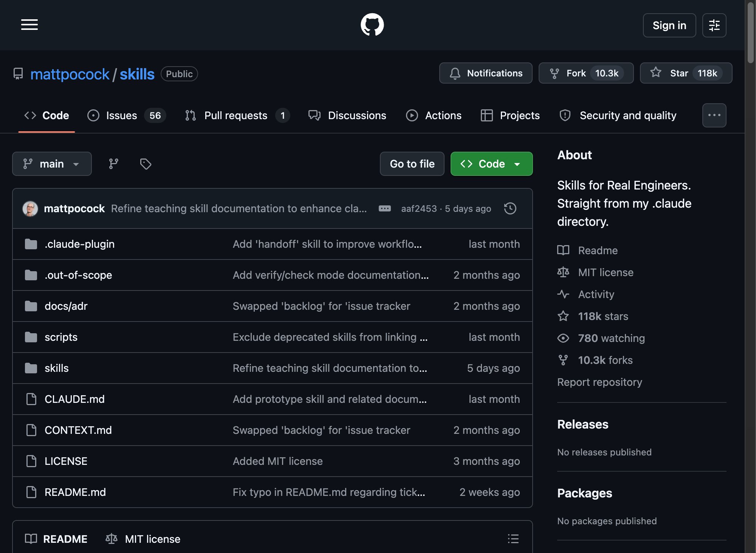Click the scripts folder icon
This screenshot has width=756, height=553.
click(31, 337)
